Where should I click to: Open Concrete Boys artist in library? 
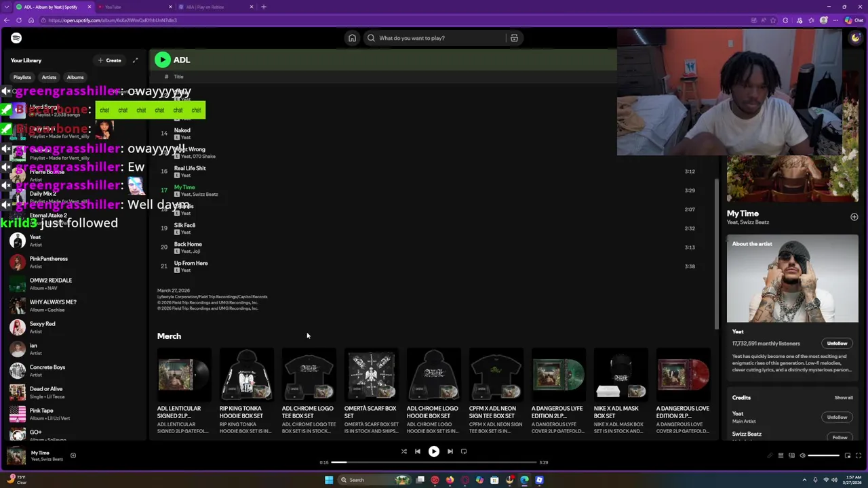pos(73,370)
